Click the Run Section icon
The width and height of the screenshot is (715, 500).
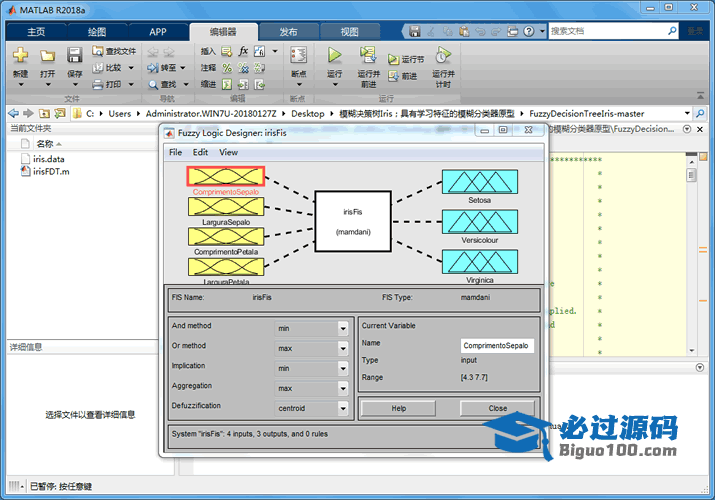[x=393, y=59]
